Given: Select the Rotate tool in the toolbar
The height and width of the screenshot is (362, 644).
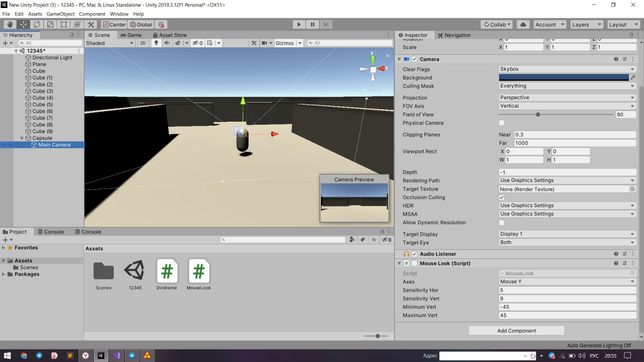Looking at the screenshot, I should [37, 24].
